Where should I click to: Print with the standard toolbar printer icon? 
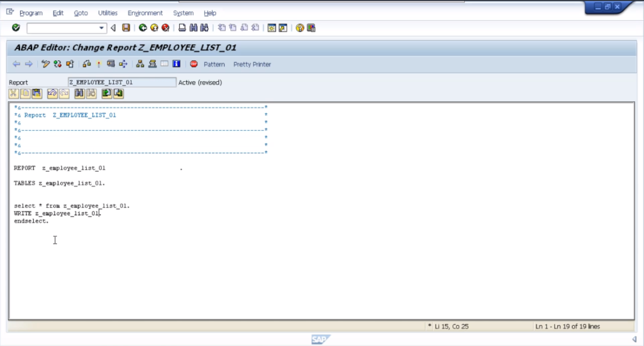tap(182, 28)
